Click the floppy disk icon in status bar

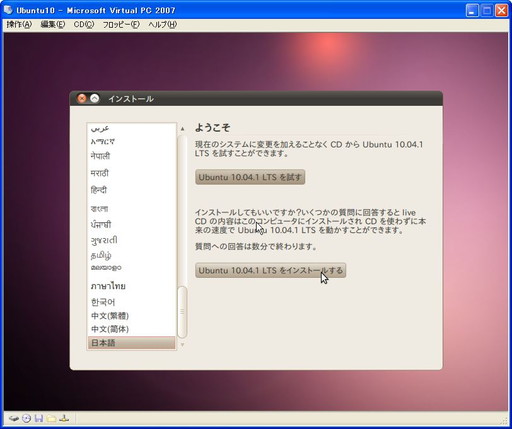39,418
